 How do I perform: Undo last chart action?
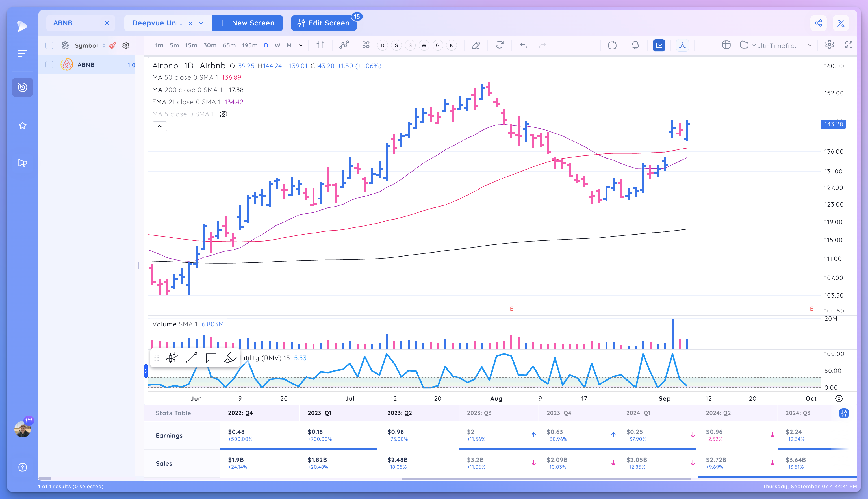click(x=523, y=45)
